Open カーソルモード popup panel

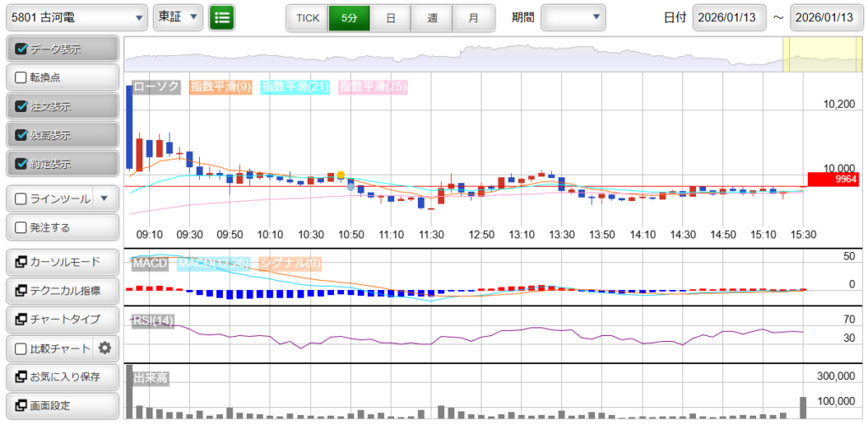[61, 261]
